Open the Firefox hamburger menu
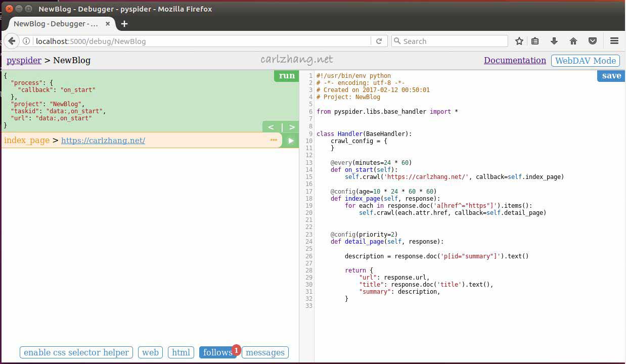 [x=614, y=41]
